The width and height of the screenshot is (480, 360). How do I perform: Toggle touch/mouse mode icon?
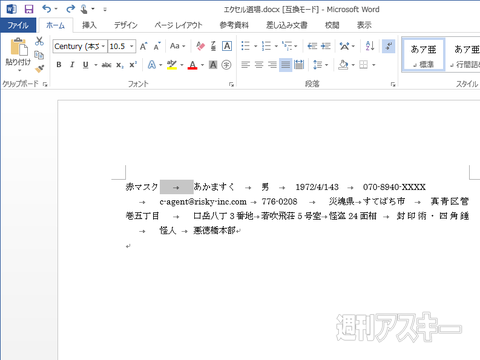[84, 9]
